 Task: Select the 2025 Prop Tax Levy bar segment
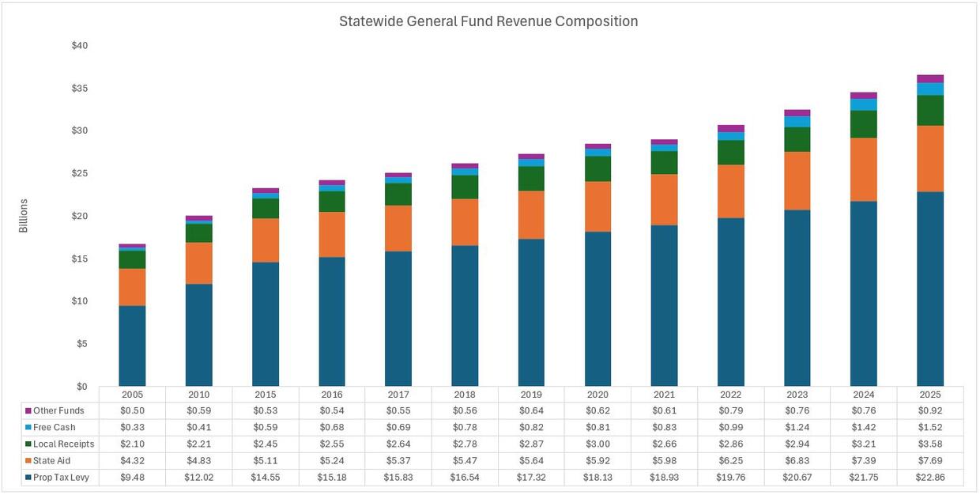coord(930,289)
